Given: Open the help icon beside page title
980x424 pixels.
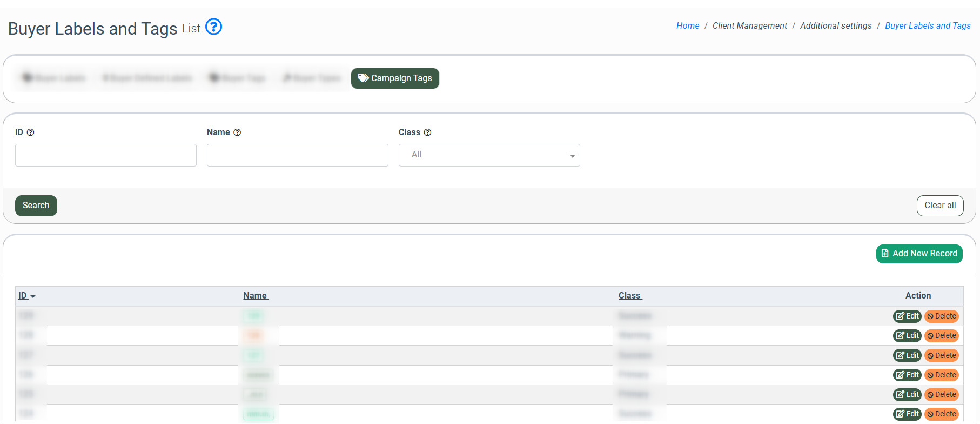Looking at the screenshot, I should (x=214, y=27).
